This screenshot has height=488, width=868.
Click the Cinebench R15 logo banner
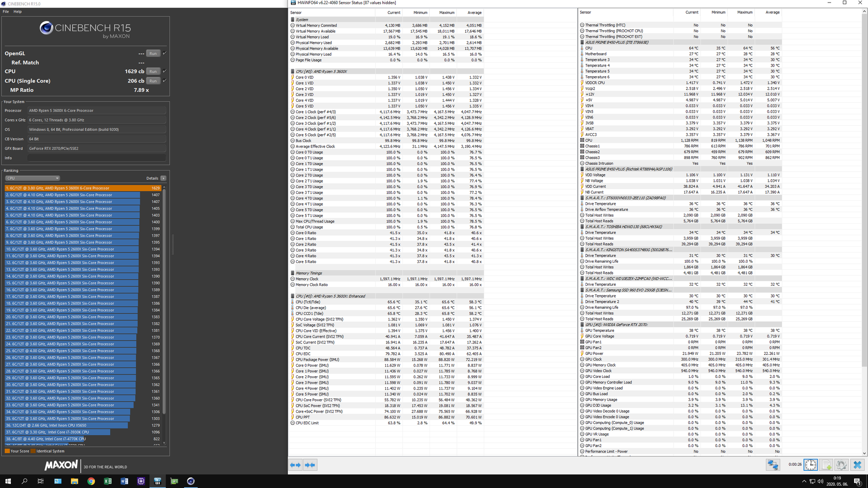(x=86, y=30)
